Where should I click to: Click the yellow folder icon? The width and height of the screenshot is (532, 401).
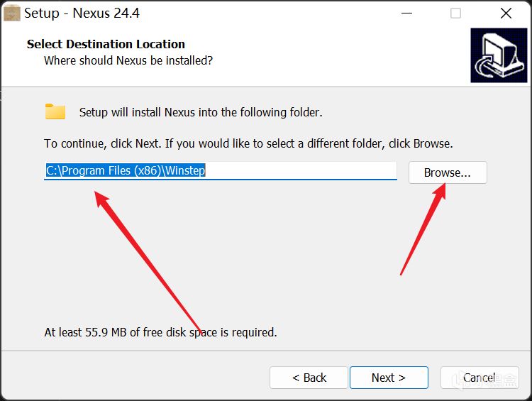(55, 111)
